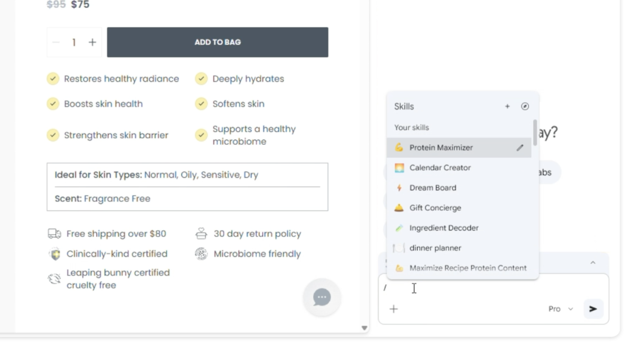Click the plus attachment icon in chat box
This screenshot has height=349, width=644.
(394, 309)
